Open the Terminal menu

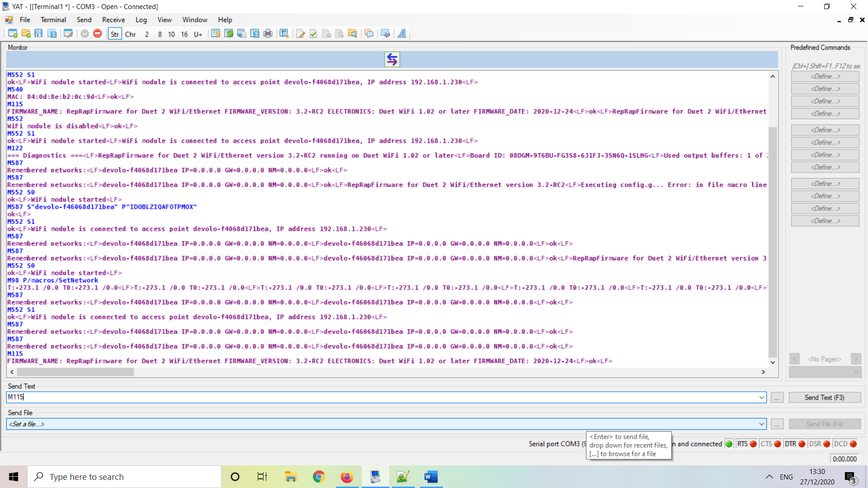tap(53, 20)
